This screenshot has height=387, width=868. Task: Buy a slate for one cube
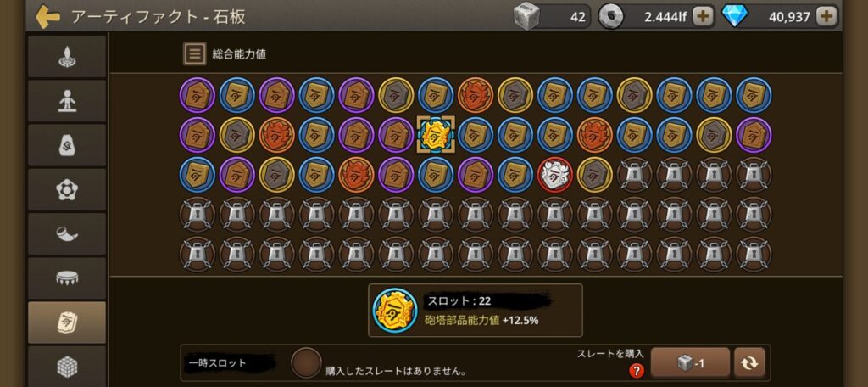pos(690,363)
